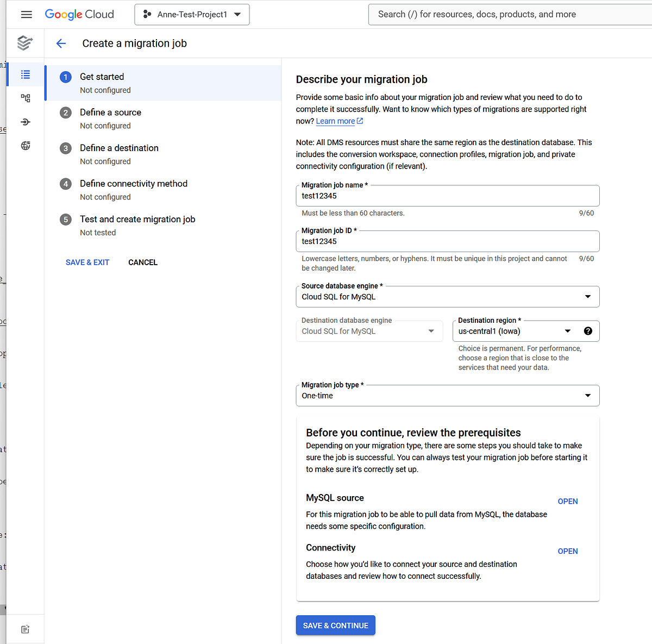Viewport: 652px width, 644px height.
Task: Open the Migration job type dropdown
Action: click(x=587, y=396)
